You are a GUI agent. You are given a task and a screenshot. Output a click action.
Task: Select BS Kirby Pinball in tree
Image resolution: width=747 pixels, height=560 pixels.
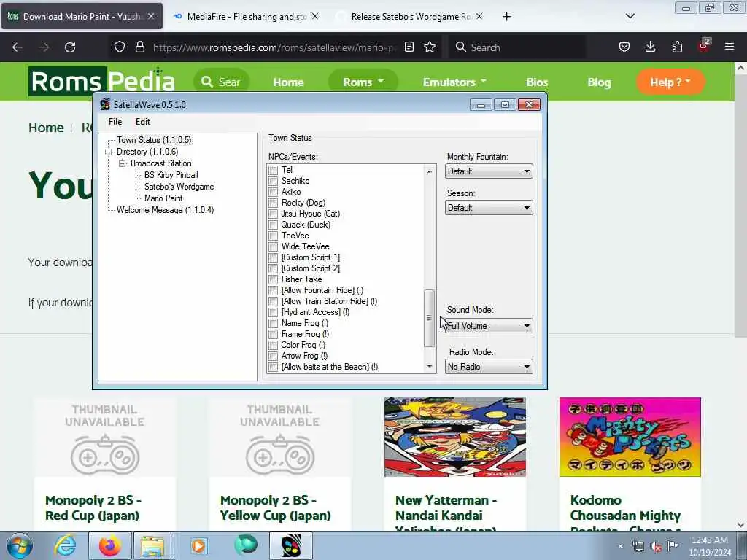[171, 175]
